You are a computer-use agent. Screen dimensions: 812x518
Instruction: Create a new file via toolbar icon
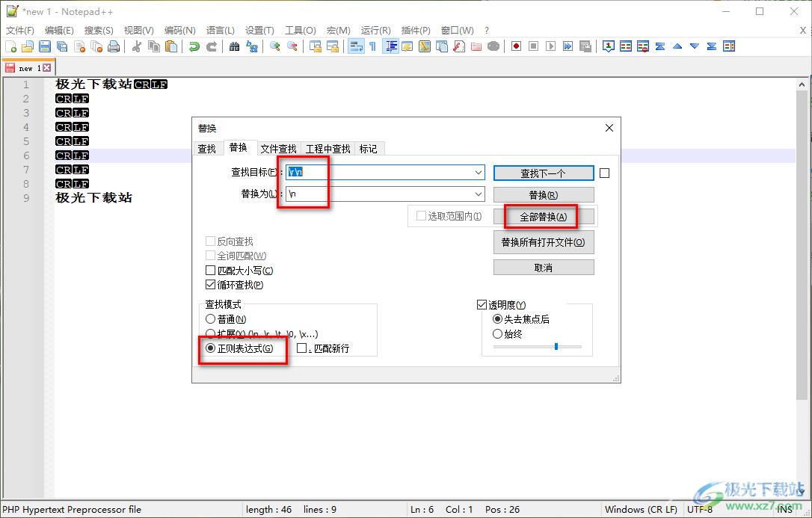(11, 46)
